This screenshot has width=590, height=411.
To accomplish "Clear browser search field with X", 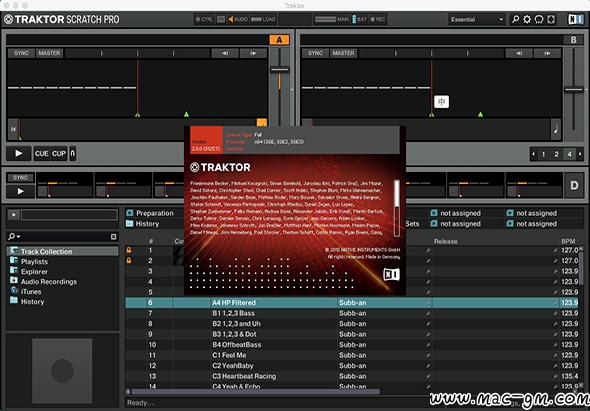I will click(113, 237).
